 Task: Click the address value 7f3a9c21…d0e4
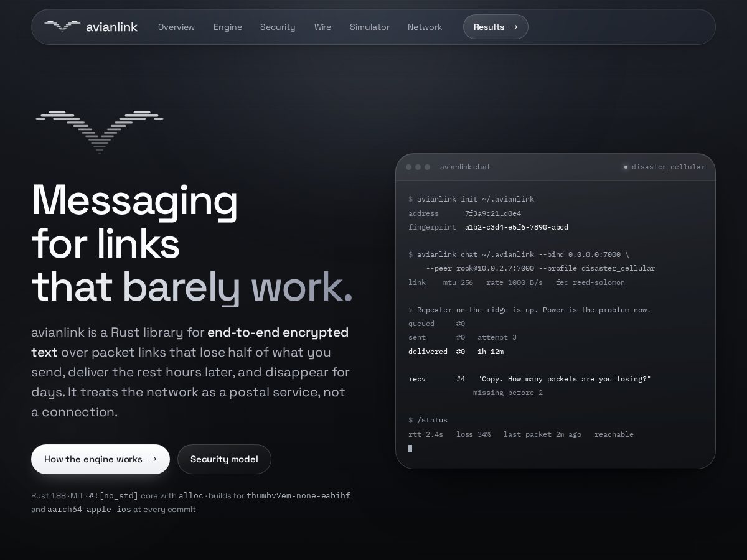493,213
